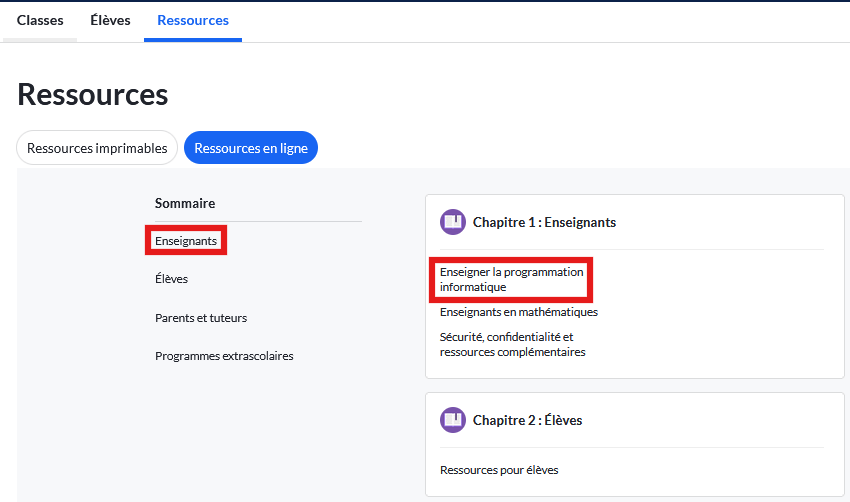Open the Ressources pour élèves link
This screenshot has height=502, width=850.
click(x=499, y=470)
